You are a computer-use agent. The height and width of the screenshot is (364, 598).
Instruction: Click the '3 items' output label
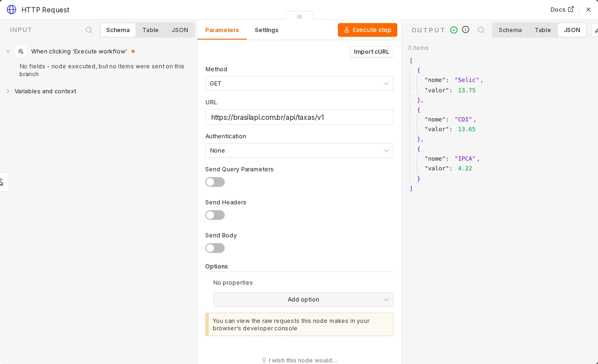[418, 48]
